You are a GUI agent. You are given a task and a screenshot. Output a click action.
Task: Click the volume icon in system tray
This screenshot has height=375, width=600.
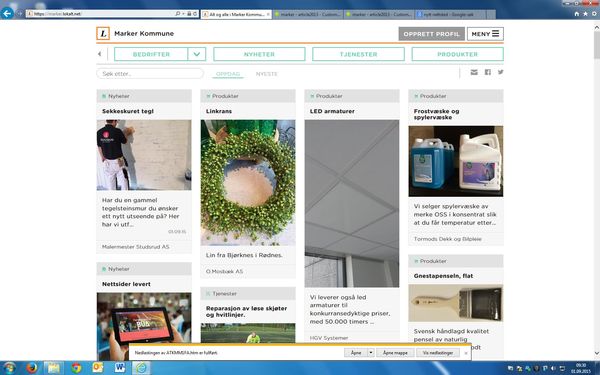pyautogui.click(x=553, y=368)
